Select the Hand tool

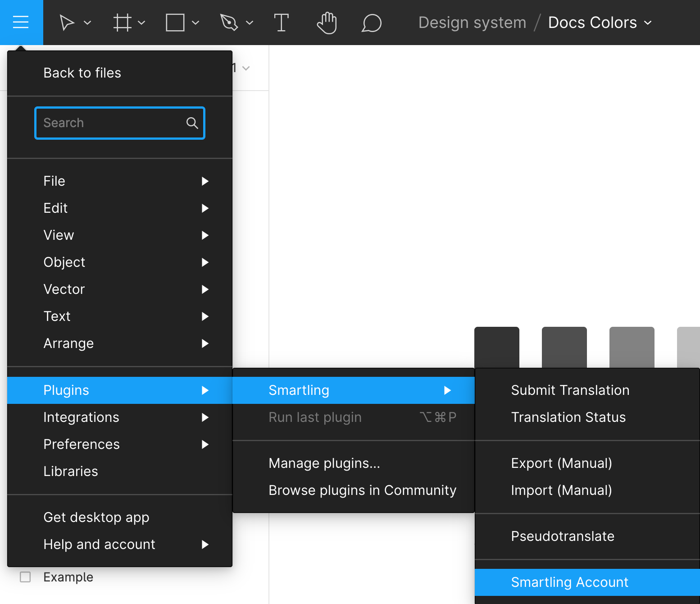[x=327, y=22]
